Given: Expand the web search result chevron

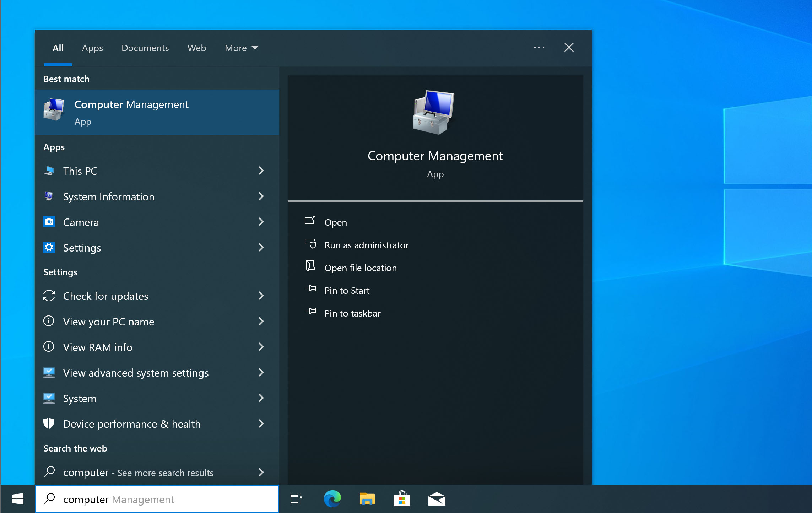Looking at the screenshot, I should click(261, 472).
